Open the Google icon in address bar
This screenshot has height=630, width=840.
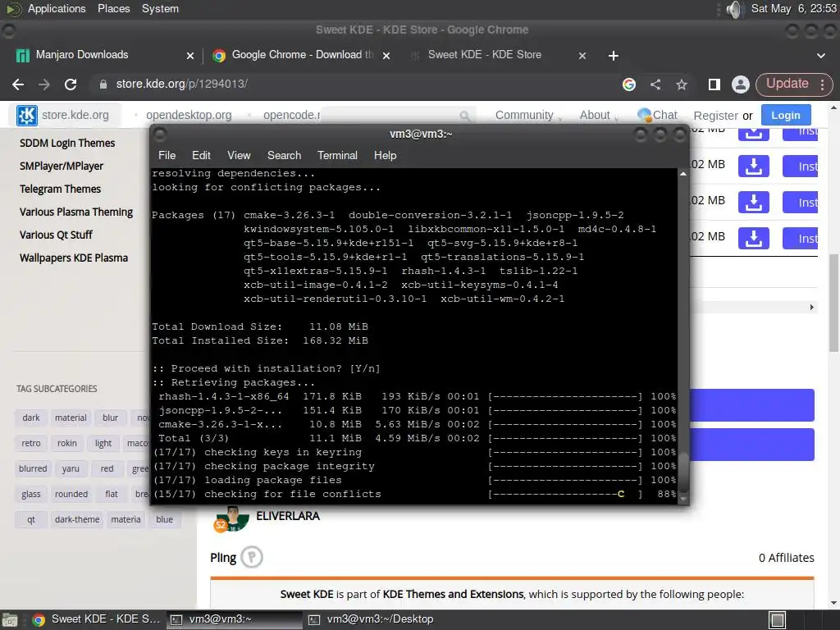click(629, 84)
